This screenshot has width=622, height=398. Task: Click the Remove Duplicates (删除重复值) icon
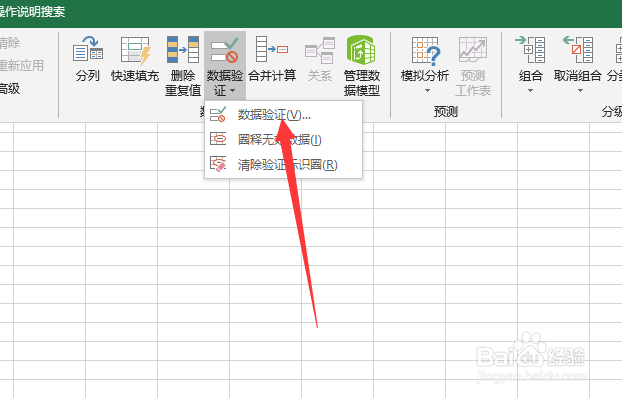tap(182, 50)
